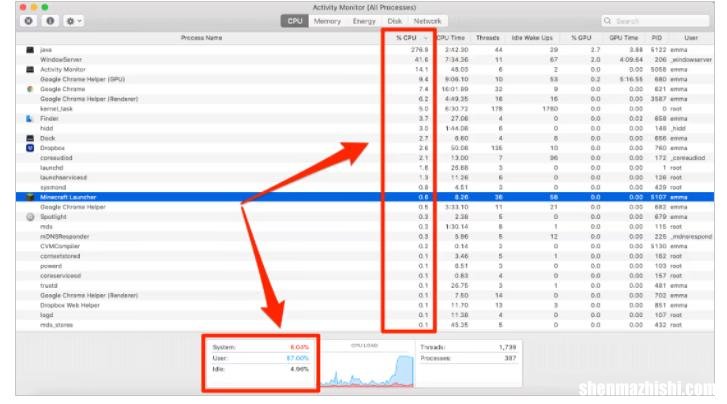
Task: Sort by Threads column header
Action: click(487, 38)
